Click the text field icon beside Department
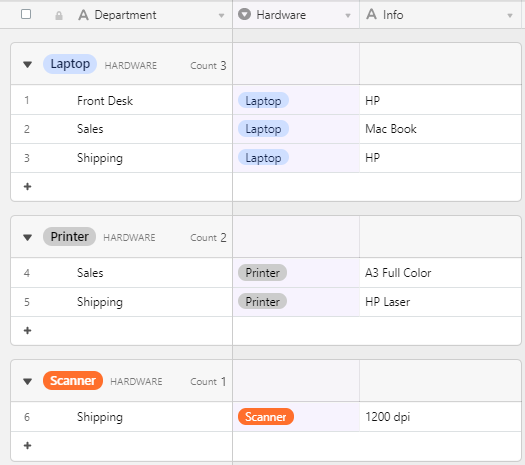The width and height of the screenshot is (525, 465). pos(83,15)
